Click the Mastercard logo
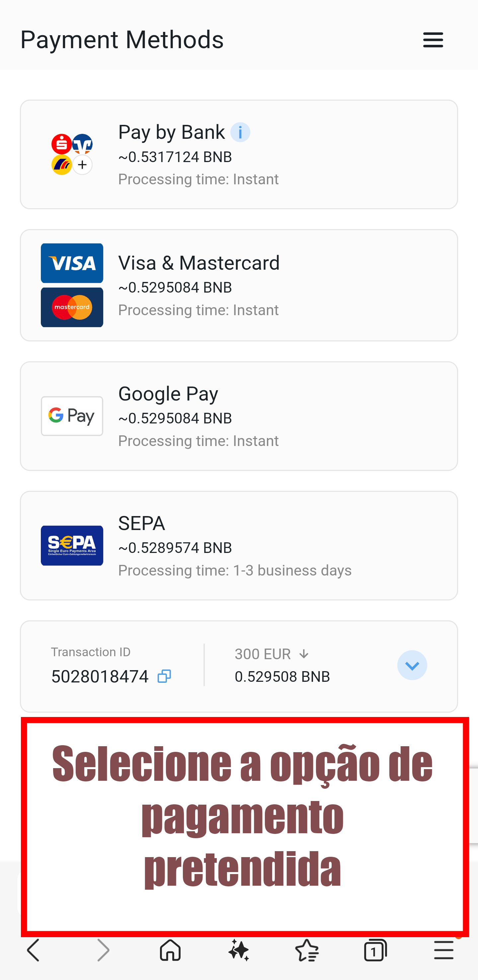Screen dimensions: 478x980 click(x=72, y=307)
